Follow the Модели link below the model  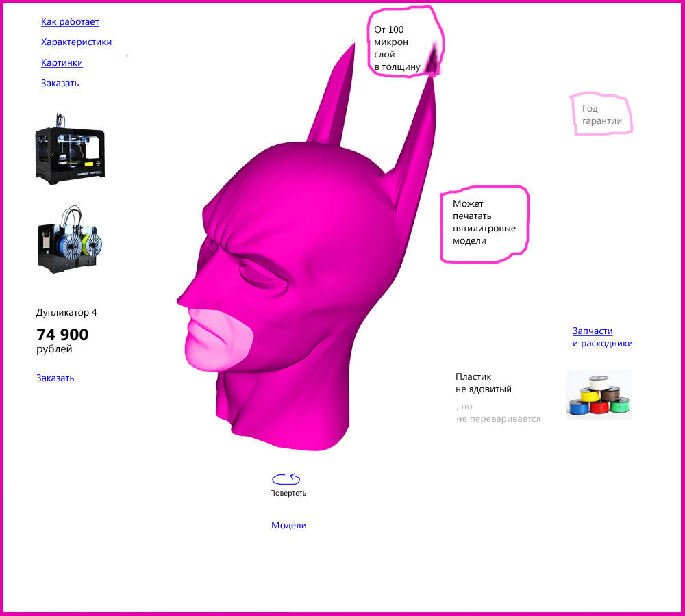point(288,526)
